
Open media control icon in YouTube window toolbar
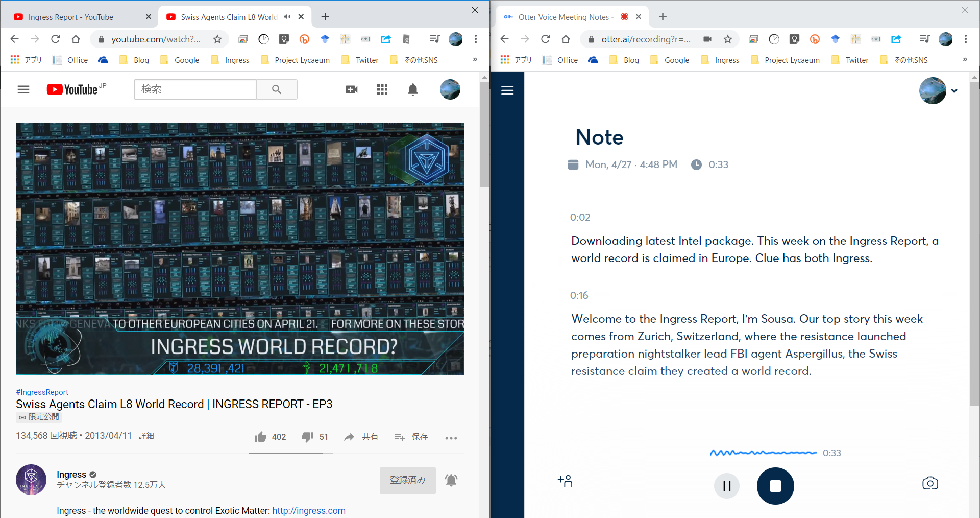point(434,39)
